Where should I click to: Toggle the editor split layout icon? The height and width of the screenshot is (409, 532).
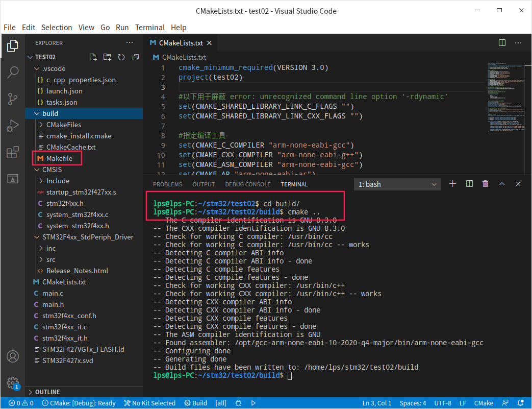point(502,43)
